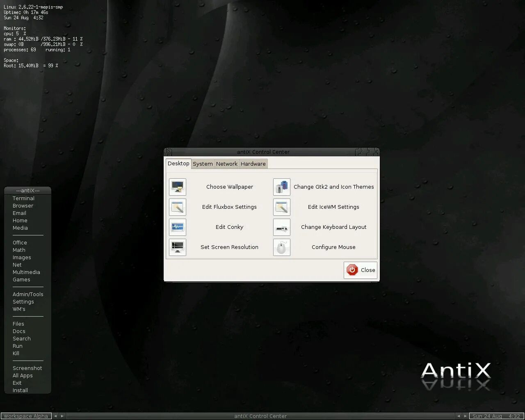Image resolution: width=525 pixels, height=420 pixels.
Task: Switch to the System tab
Action: [x=203, y=164]
